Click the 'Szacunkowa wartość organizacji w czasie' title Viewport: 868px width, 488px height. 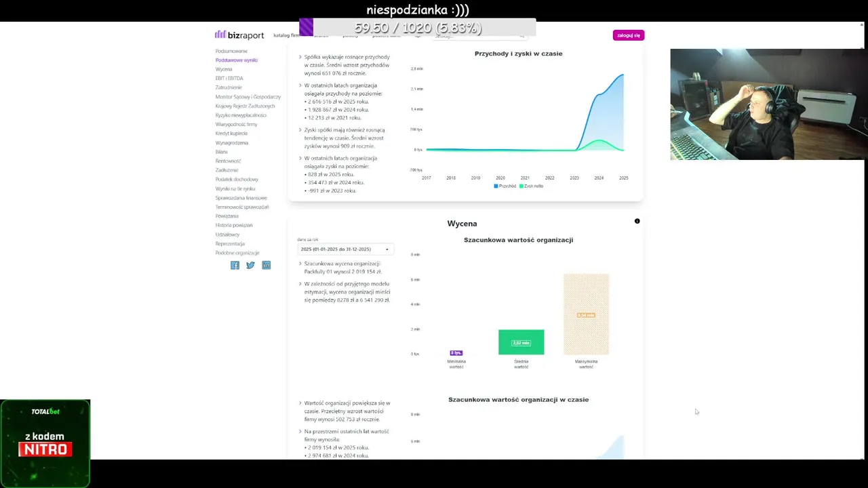[x=519, y=400]
